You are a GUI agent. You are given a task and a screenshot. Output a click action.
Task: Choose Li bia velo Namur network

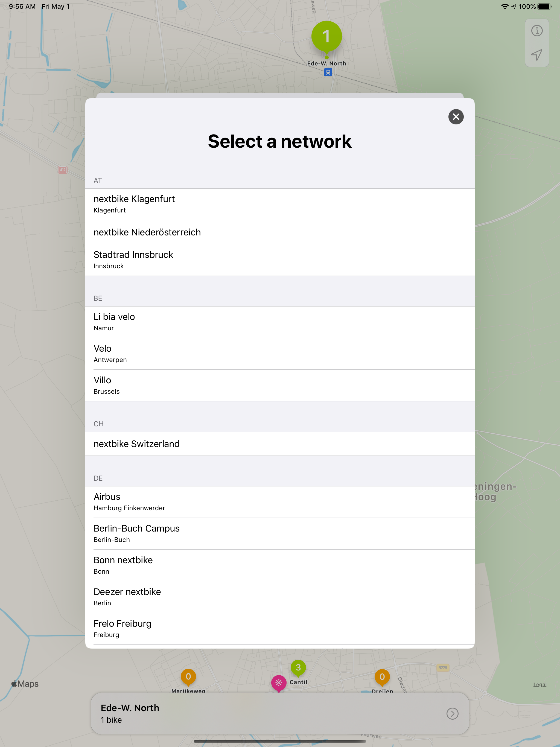(280, 322)
